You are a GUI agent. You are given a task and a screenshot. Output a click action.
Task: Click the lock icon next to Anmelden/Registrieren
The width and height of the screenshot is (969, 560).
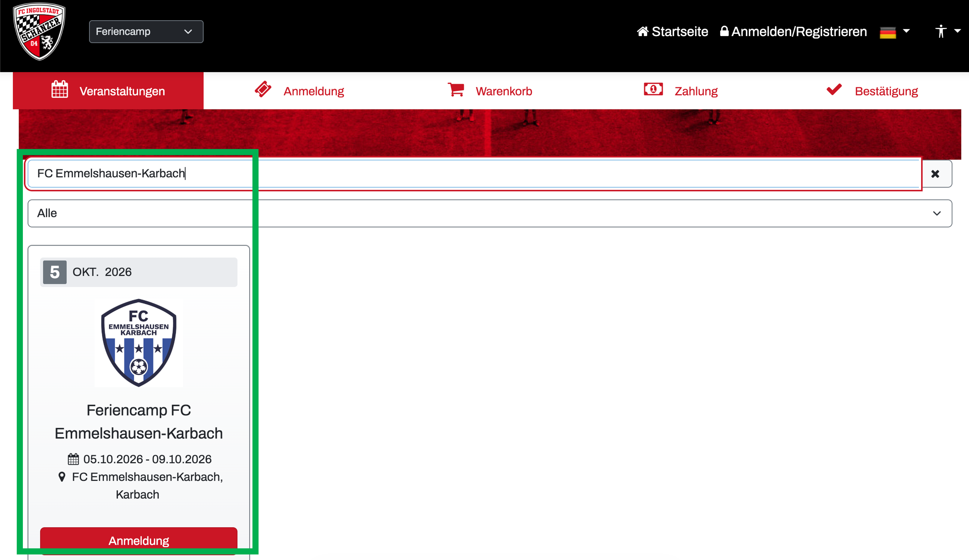[724, 31]
